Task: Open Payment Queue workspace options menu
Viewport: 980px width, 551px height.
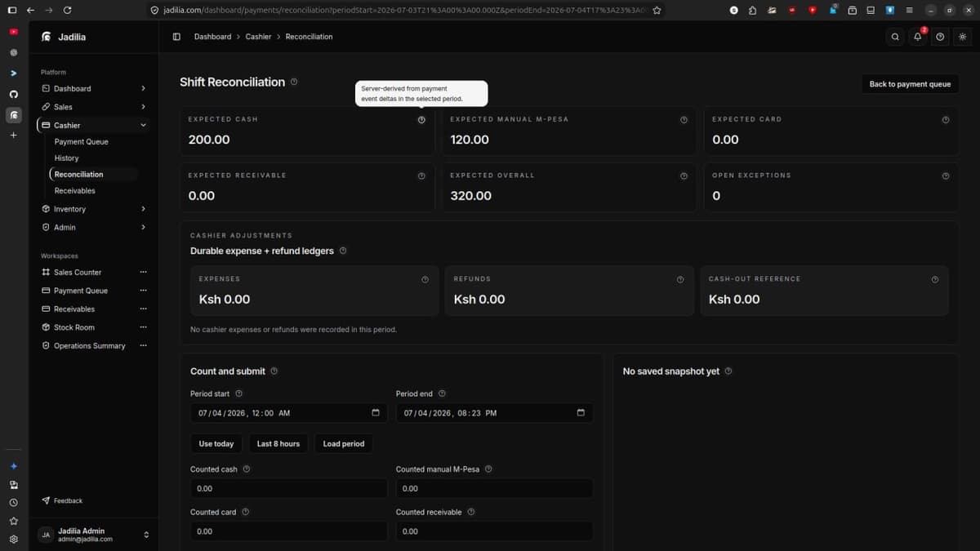Action: click(143, 291)
